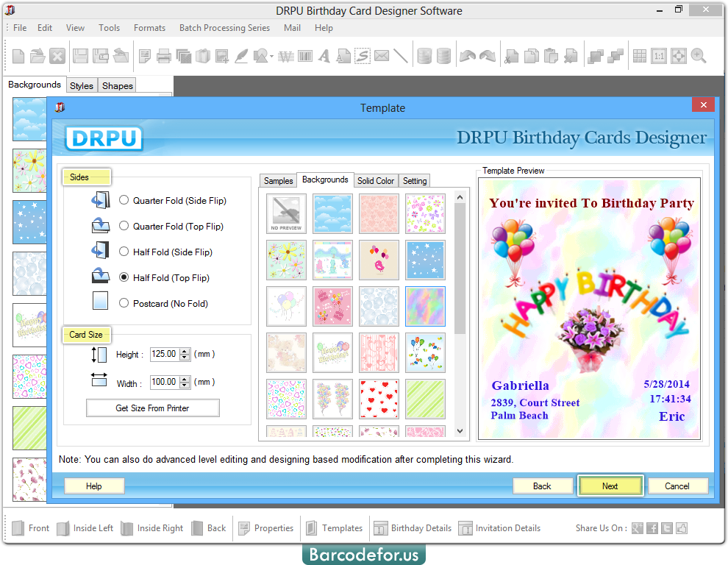Switch to the Solid Color tab
Viewport: 728px width, 565px height.
point(376,180)
